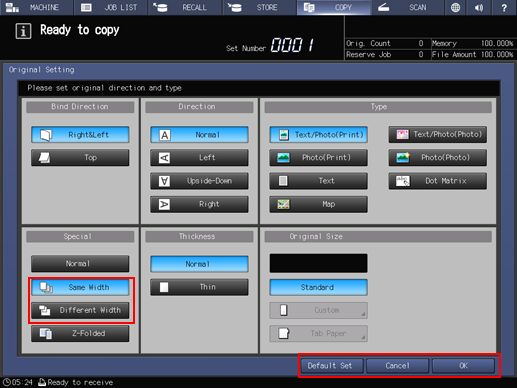Viewport: 517px width, 388px height.
Task: Choose Photo(Photo) original type
Action: click(x=438, y=158)
